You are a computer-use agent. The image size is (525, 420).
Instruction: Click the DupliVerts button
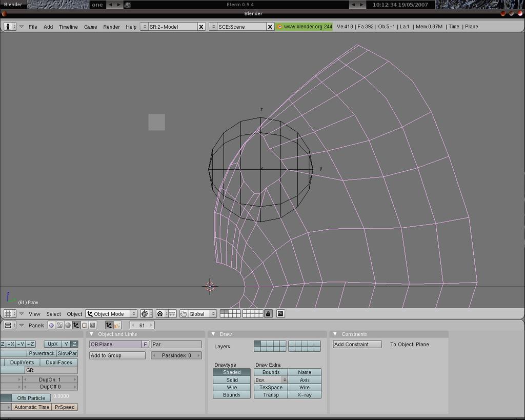[x=22, y=363]
